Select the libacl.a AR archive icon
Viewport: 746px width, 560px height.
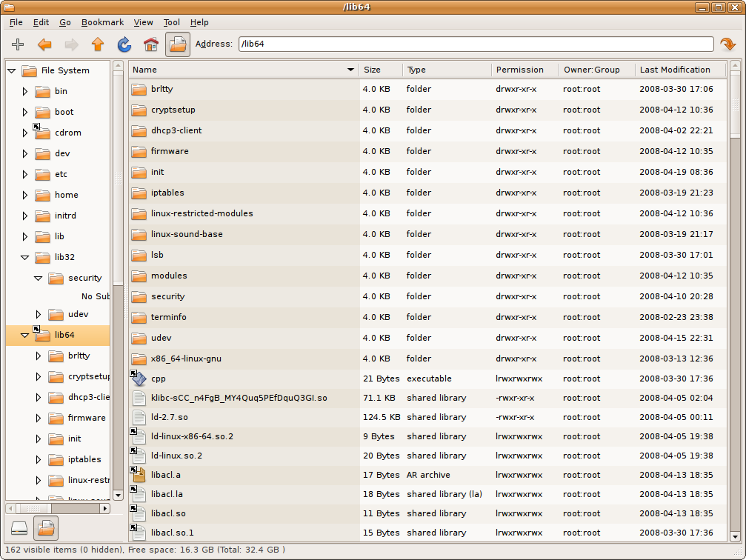click(x=138, y=475)
